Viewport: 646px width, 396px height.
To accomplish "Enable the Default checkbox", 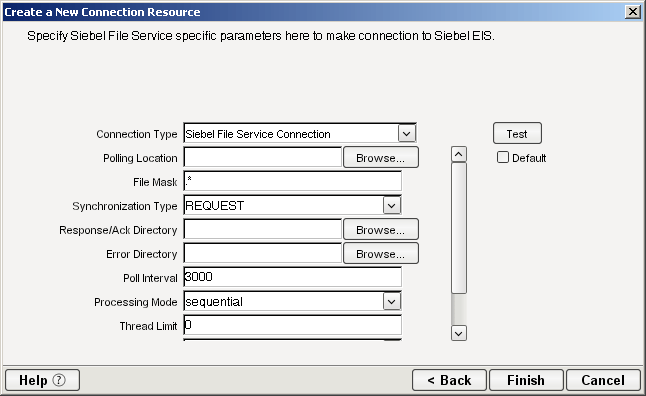I will [503, 157].
